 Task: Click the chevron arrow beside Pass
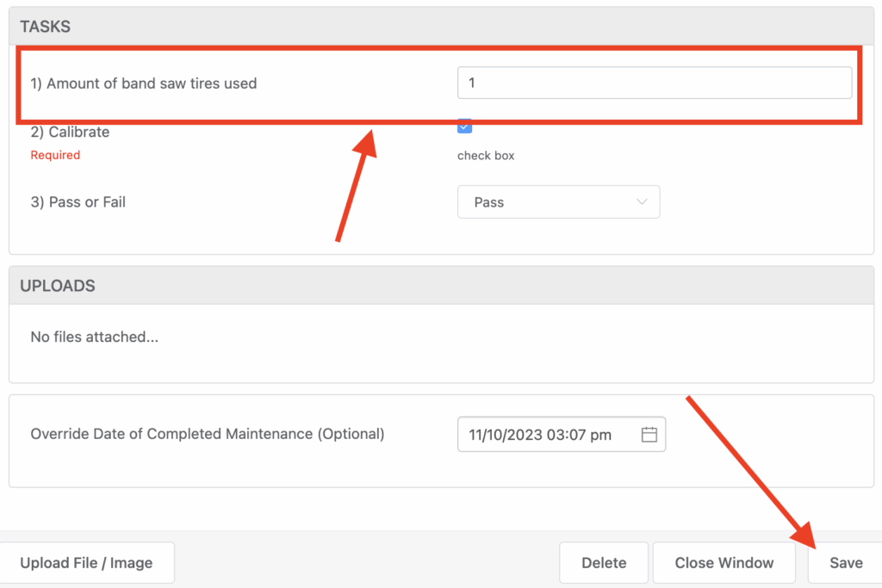pyautogui.click(x=641, y=202)
